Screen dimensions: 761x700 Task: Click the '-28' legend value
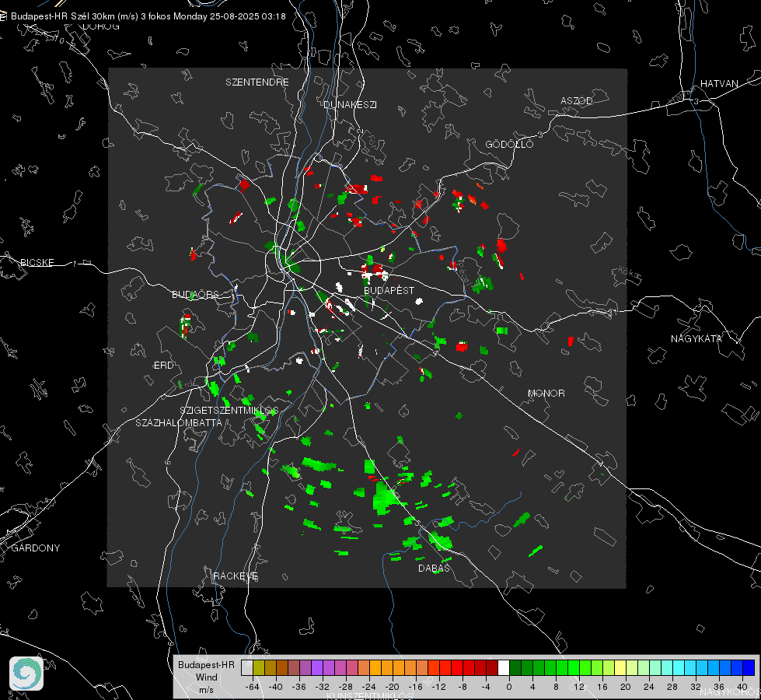pyautogui.click(x=346, y=687)
